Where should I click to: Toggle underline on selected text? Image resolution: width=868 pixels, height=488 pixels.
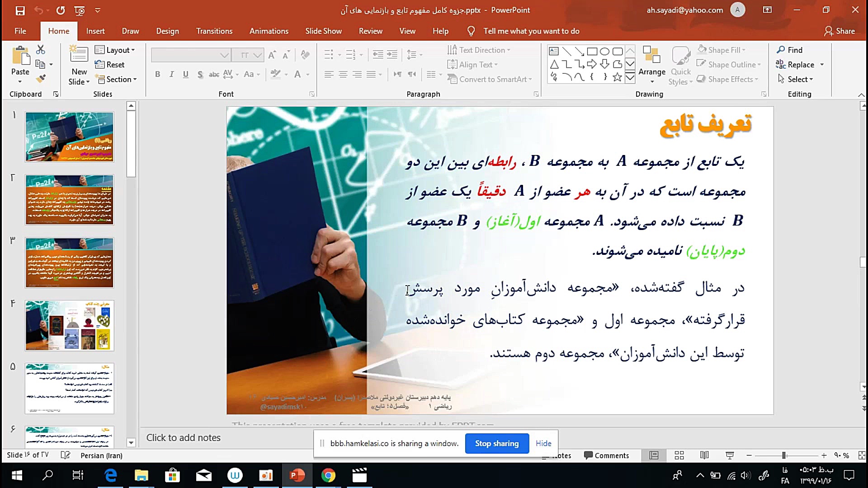pos(185,75)
